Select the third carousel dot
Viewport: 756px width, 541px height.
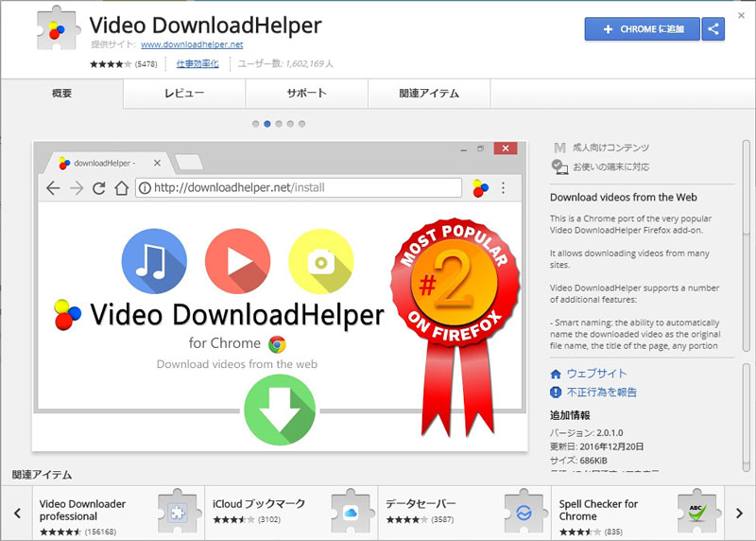(279, 124)
